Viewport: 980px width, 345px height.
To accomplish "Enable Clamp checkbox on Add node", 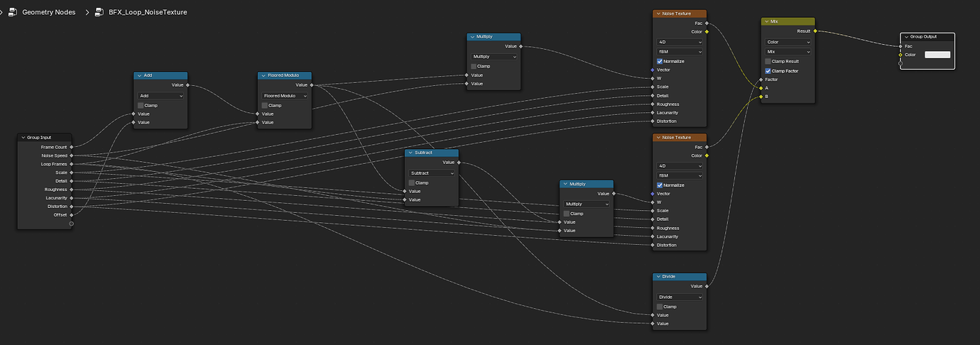I will coord(140,105).
